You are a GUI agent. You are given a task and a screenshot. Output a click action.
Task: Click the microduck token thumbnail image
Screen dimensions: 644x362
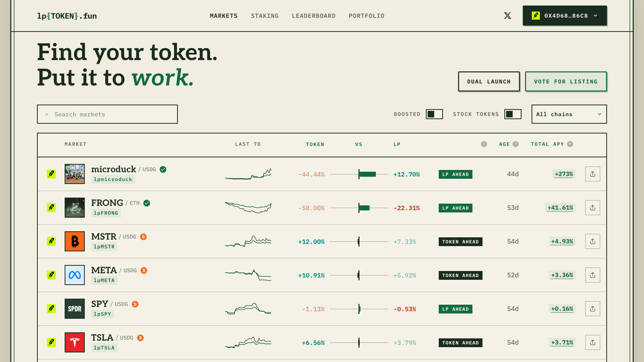tap(75, 174)
